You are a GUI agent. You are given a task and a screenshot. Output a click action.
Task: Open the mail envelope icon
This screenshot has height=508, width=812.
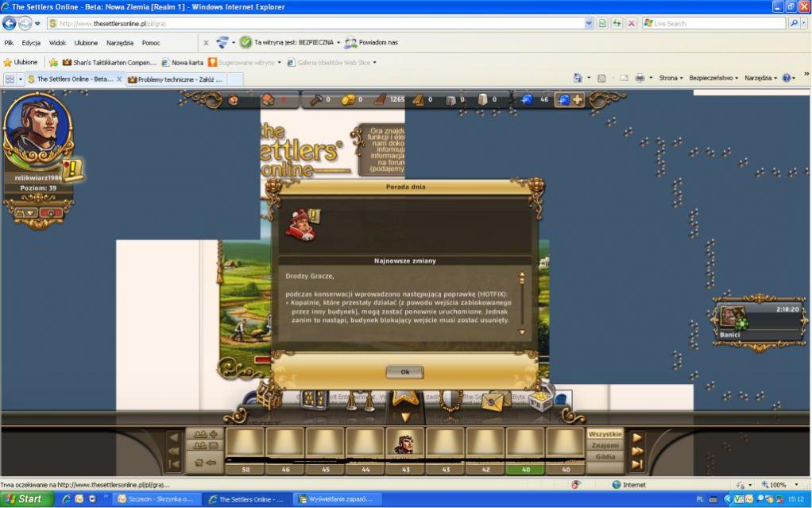(x=494, y=401)
